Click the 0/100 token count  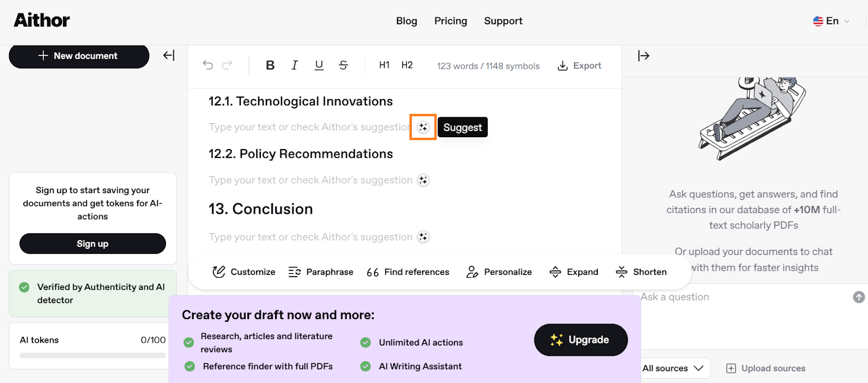153,340
